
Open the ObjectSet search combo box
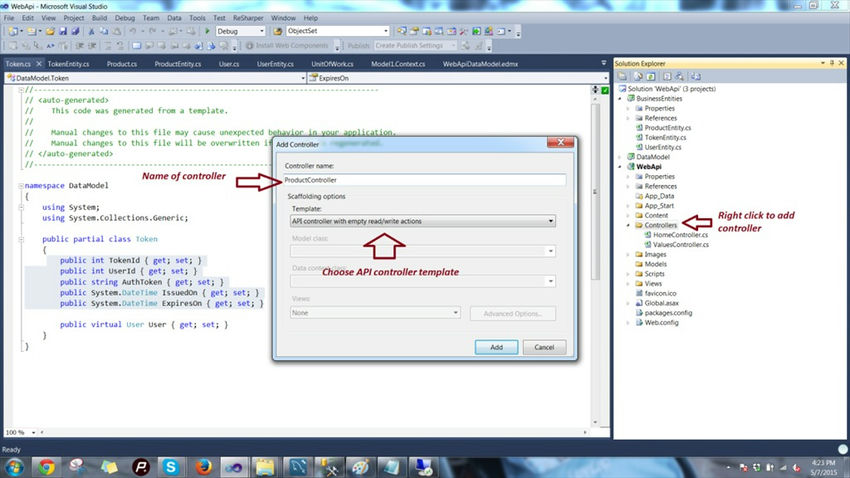pyautogui.click(x=386, y=31)
